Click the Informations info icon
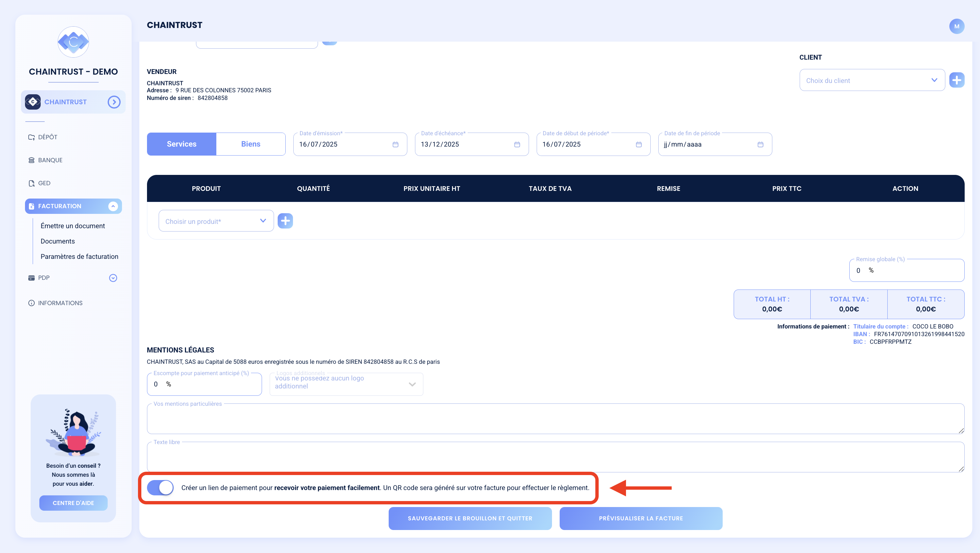Viewport: 980px width, 553px height. point(32,303)
